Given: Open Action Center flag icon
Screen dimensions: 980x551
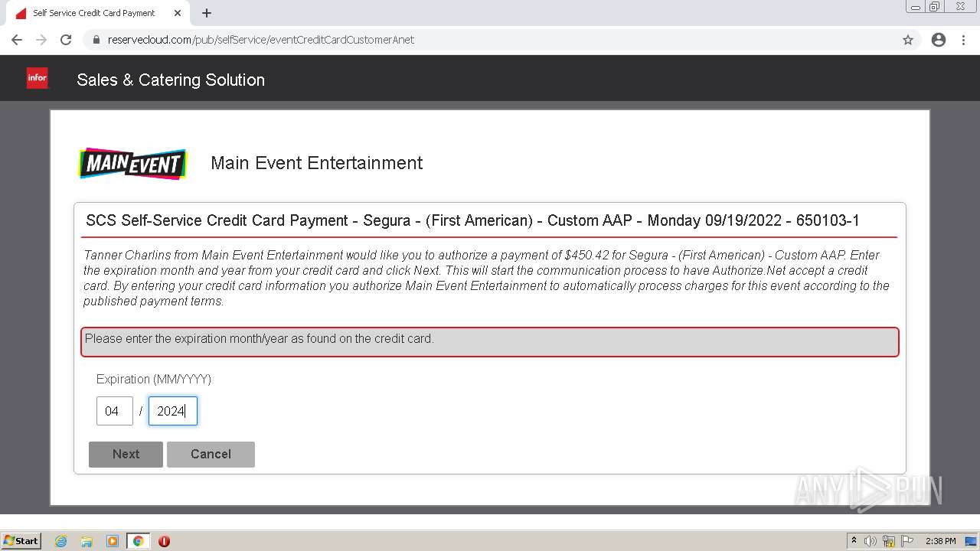Looking at the screenshot, I should pyautogui.click(x=907, y=541).
